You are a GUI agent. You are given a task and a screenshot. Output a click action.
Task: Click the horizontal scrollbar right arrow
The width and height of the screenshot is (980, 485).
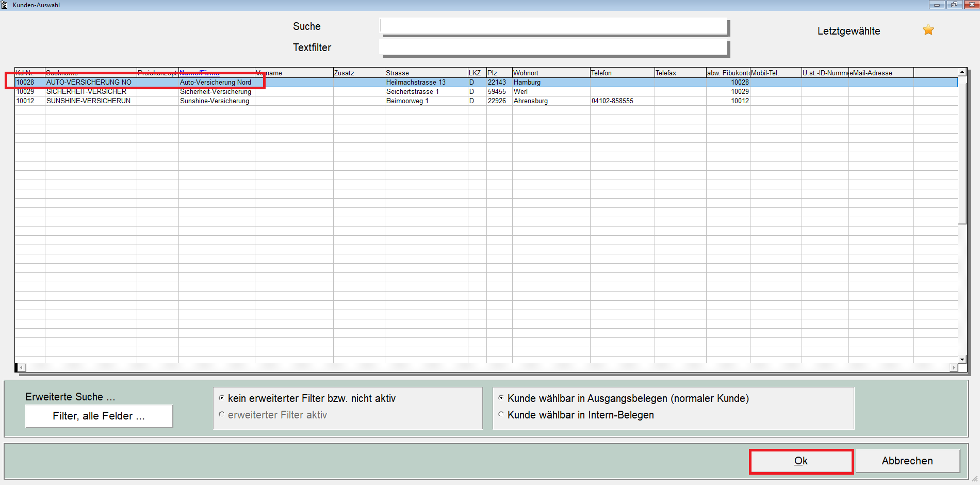(x=954, y=367)
